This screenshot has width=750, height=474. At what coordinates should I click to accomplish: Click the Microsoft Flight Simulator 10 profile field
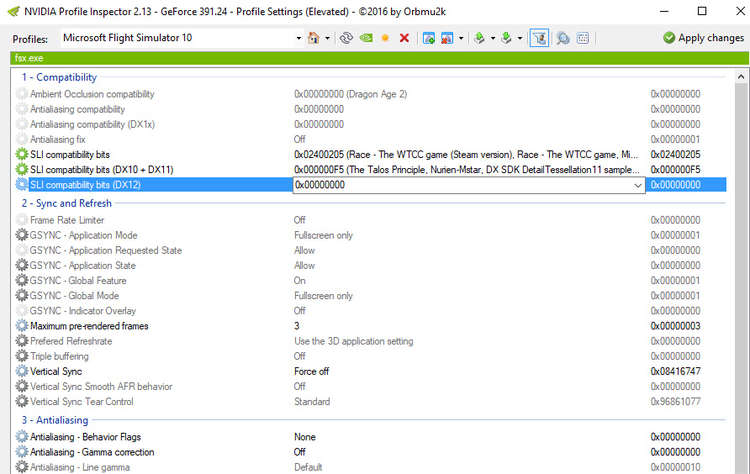[x=176, y=38]
